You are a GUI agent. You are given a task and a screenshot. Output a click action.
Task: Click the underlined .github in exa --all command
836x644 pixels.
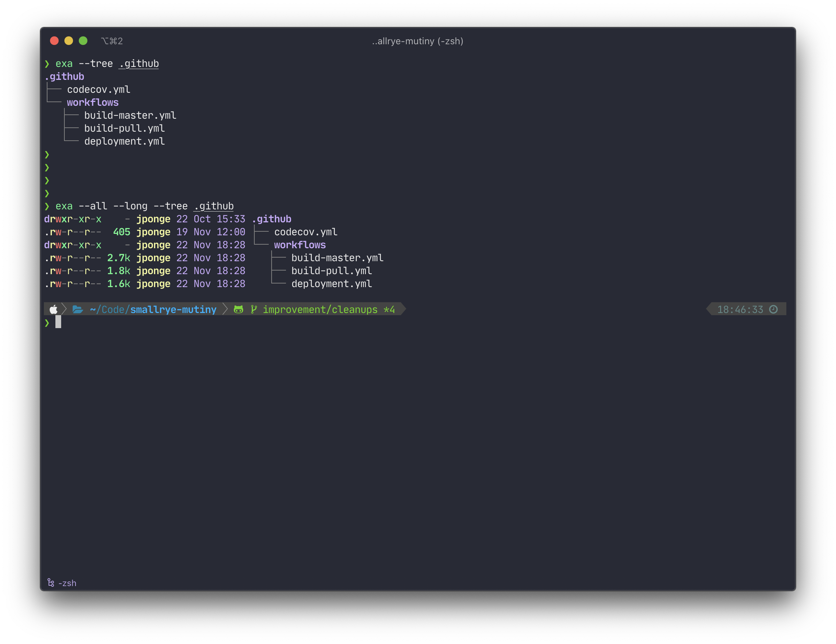[214, 206]
